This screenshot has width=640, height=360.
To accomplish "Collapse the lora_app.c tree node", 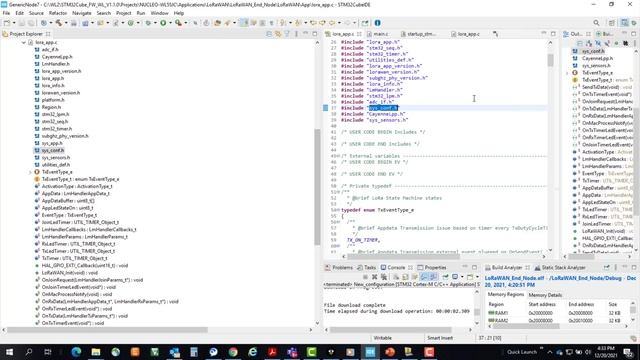I will tap(24, 42).
